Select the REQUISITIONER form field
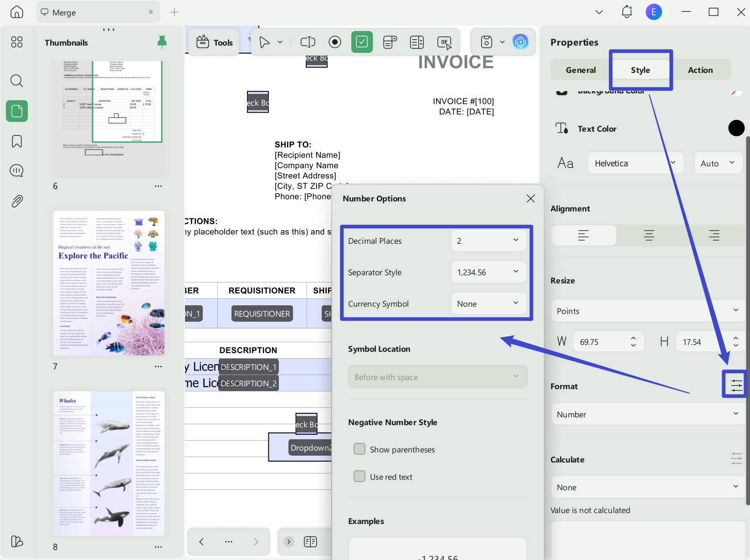 (262, 313)
